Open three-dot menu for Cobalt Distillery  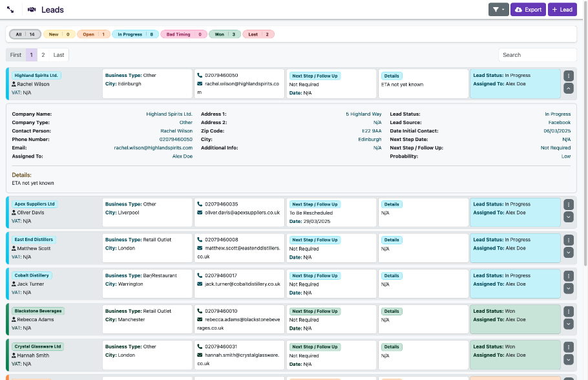point(569,276)
